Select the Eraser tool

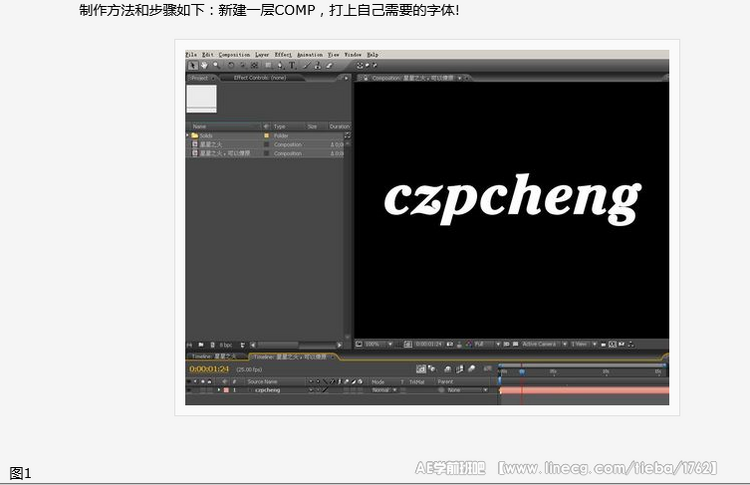point(329,66)
